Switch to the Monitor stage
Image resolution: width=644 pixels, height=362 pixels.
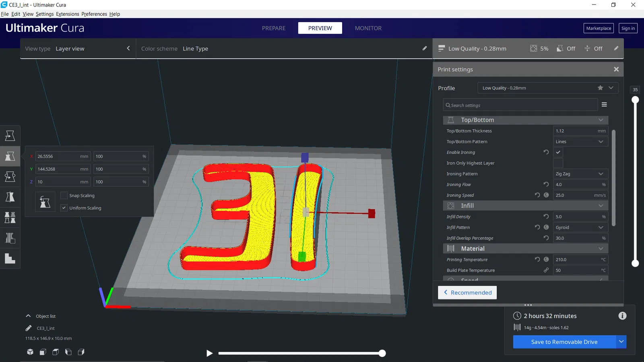(x=368, y=28)
